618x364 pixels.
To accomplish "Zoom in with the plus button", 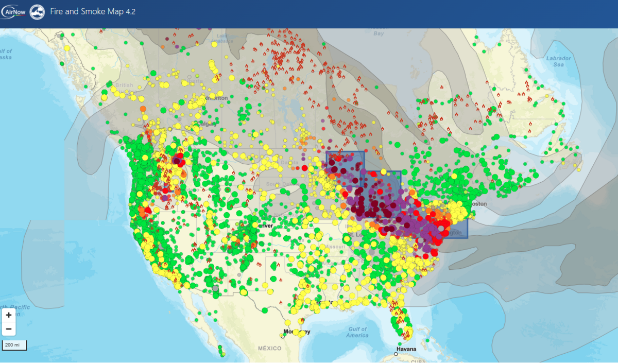I will [9, 315].
